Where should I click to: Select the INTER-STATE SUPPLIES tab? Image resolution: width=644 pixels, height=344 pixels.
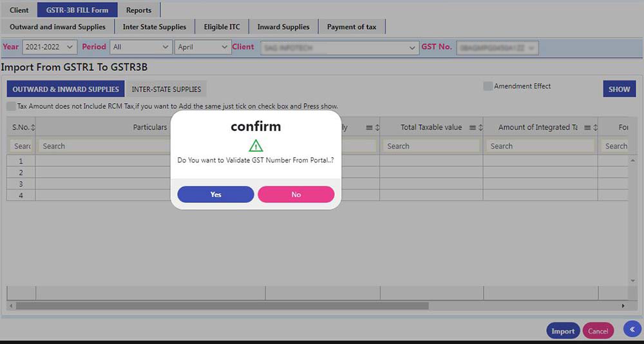click(x=166, y=90)
